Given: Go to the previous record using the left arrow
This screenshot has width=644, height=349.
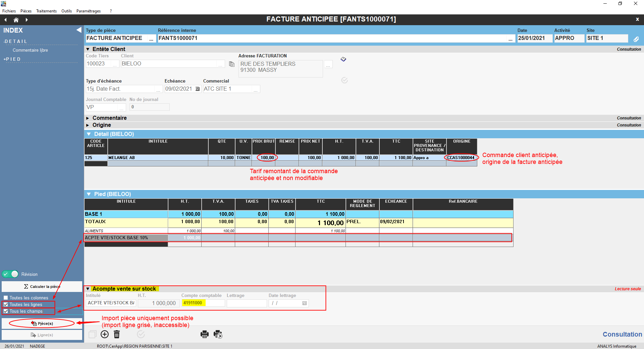Looking at the screenshot, I should 6,20.
